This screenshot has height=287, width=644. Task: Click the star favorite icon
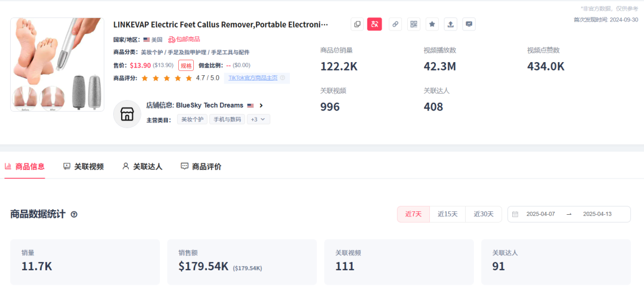[432, 24]
